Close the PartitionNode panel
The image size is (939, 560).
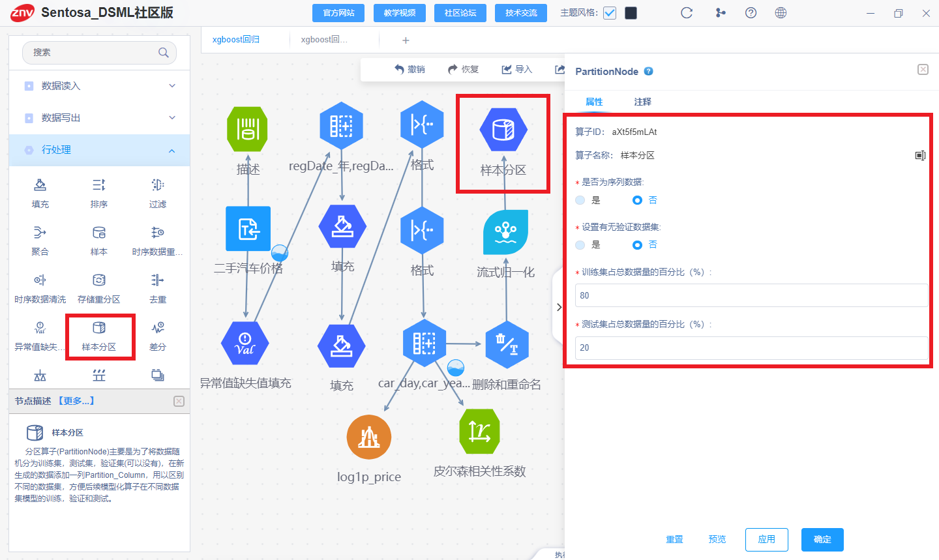(923, 70)
